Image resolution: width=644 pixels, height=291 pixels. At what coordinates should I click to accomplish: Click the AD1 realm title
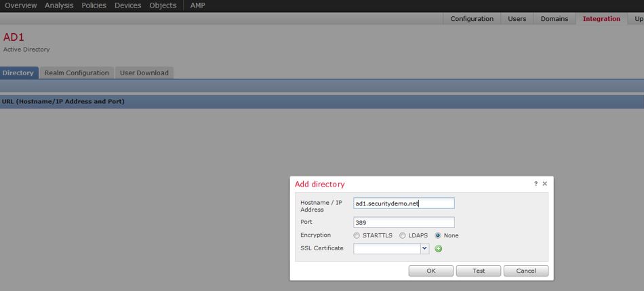coord(14,37)
